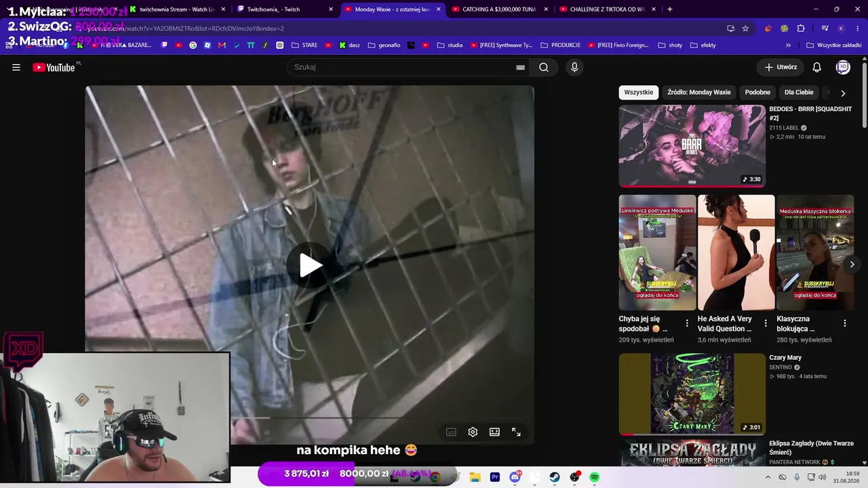
Task: Open the Wszystkie zakładki folder
Action: click(833, 45)
